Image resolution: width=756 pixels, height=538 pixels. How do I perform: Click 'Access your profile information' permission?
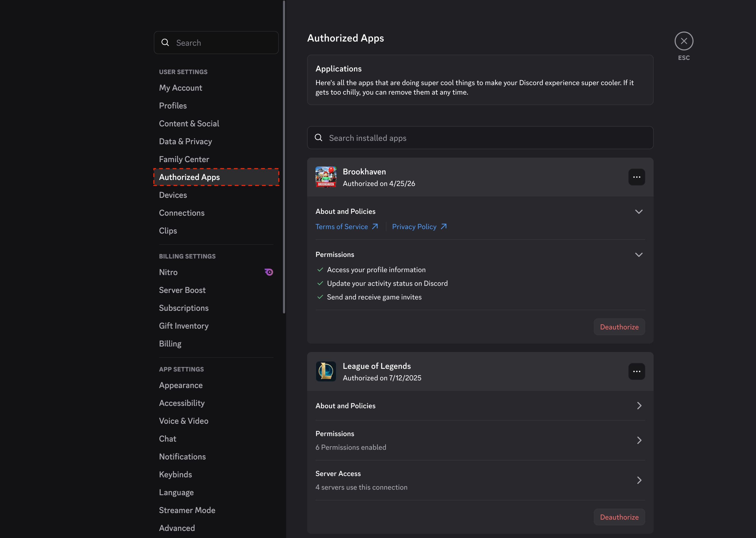coord(376,270)
